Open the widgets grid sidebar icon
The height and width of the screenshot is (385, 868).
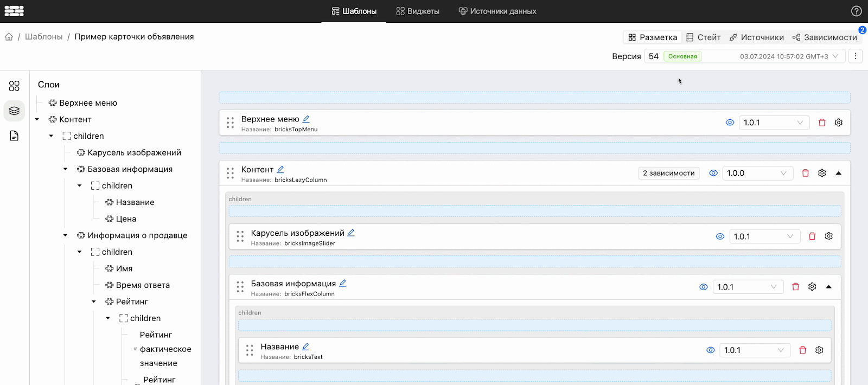click(x=14, y=86)
